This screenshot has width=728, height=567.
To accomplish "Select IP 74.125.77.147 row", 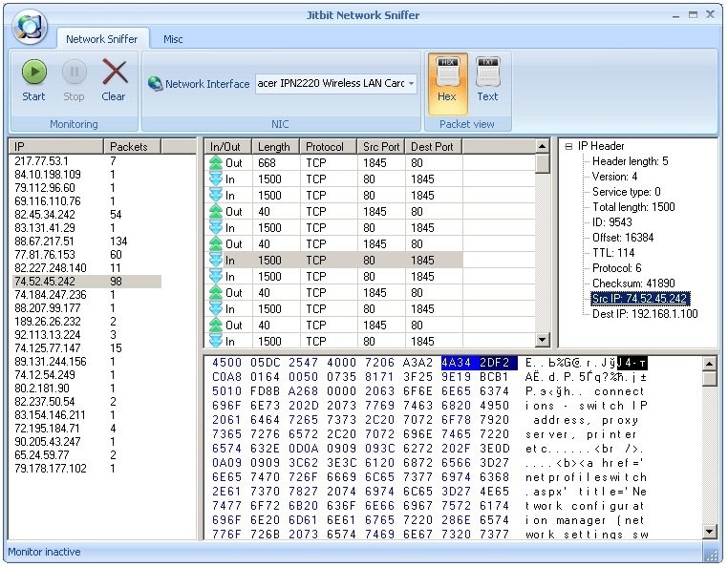I will click(x=87, y=348).
